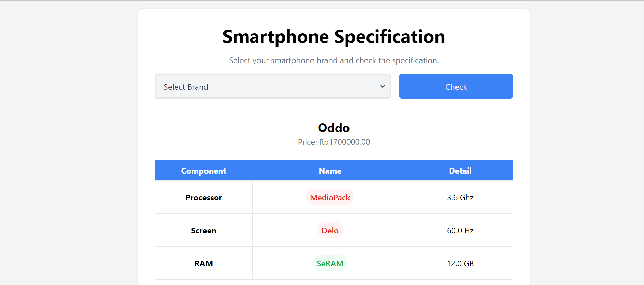The width and height of the screenshot is (644, 285).
Task: Click the Processor row label
Action: (x=203, y=198)
